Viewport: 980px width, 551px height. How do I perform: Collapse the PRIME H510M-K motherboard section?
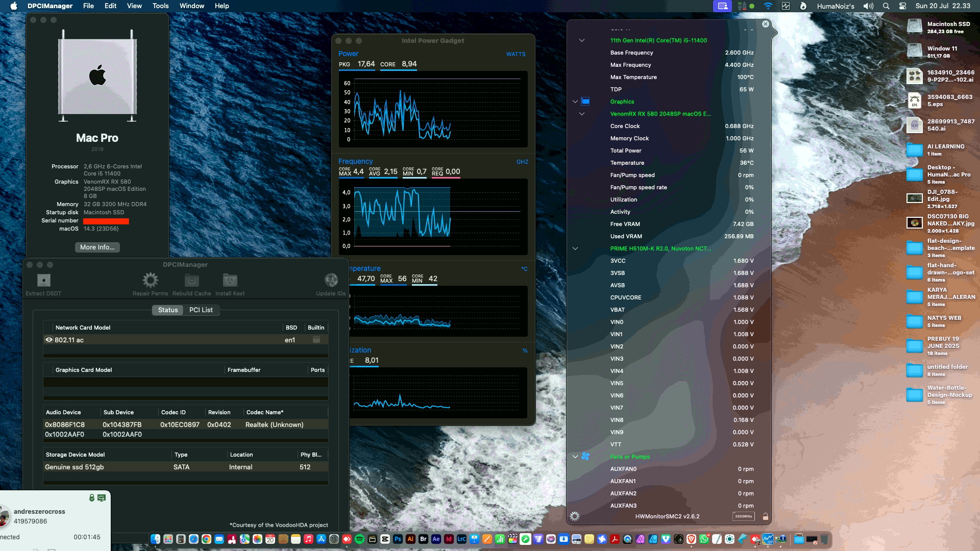click(x=575, y=249)
